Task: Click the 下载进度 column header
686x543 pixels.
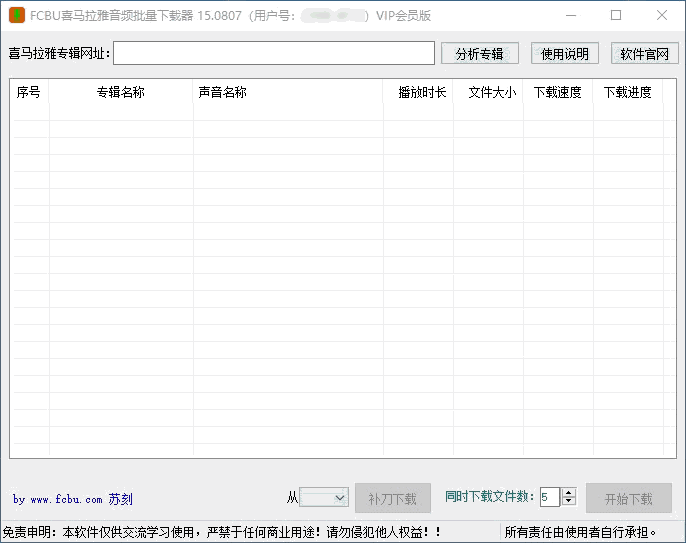Action: 628,92
